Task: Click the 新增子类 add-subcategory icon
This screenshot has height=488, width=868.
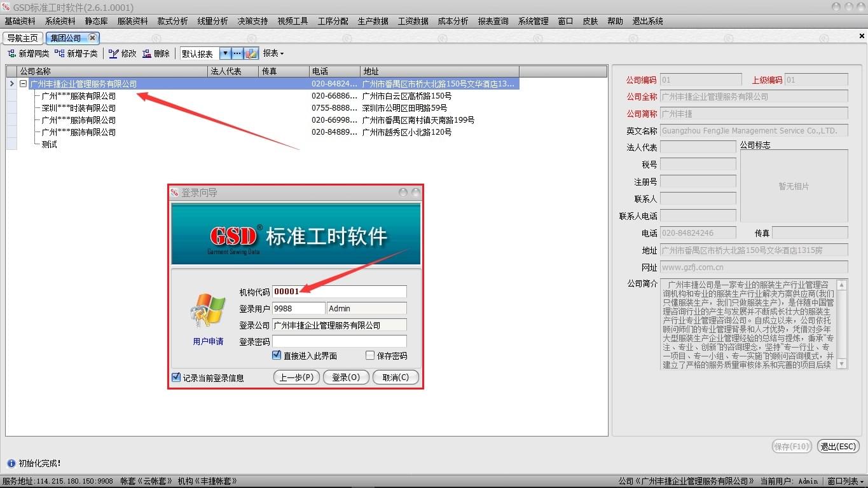Action: 60,54
